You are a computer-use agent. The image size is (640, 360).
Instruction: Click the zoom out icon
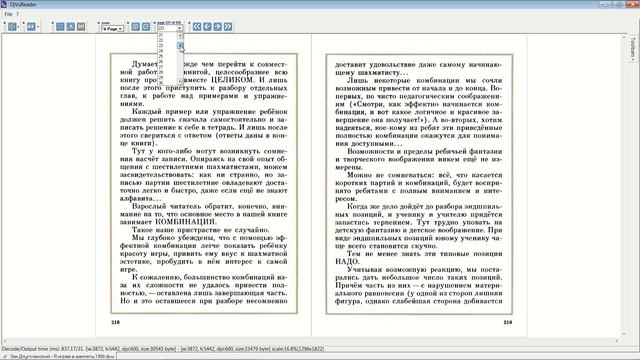146,27
